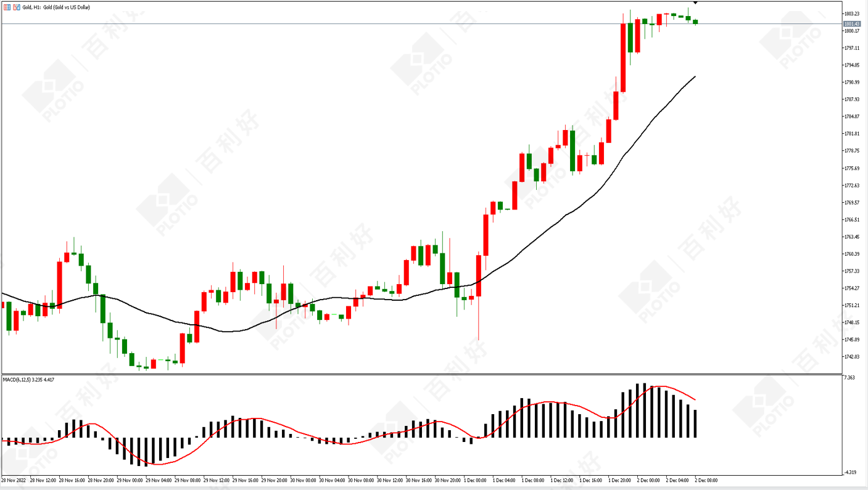This screenshot has width=868, height=490.
Task: Click the 7.363 MACD scale label
Action: tap(850, 378)
